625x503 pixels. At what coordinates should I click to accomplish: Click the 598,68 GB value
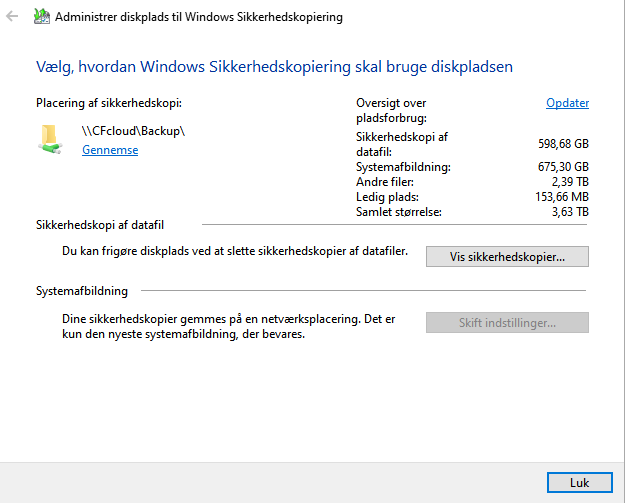(563, 144)
